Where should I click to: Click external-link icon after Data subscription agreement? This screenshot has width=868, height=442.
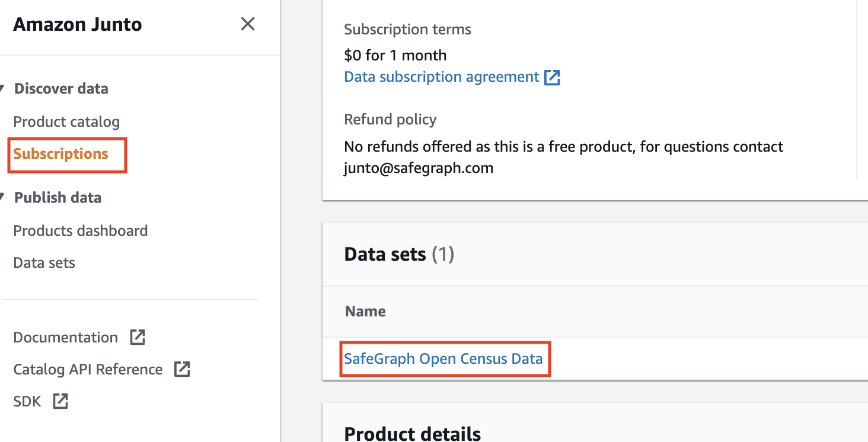click(x=553, y=77)
